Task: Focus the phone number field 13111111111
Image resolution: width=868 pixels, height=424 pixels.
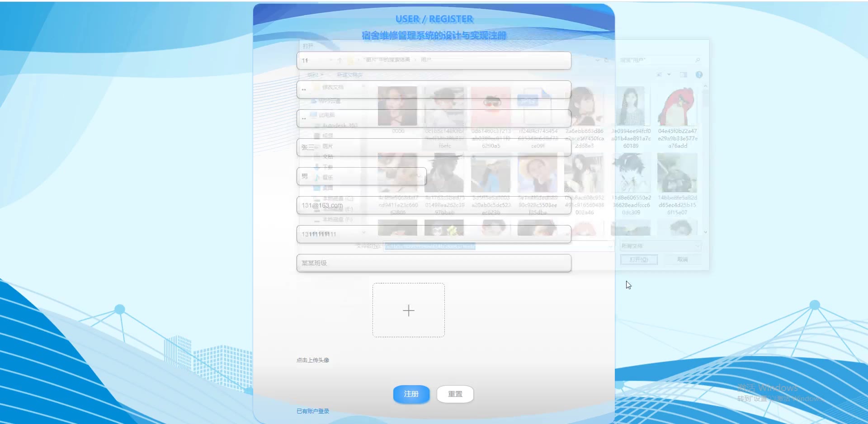Action: pyautogui.click(x=434, y=234)
